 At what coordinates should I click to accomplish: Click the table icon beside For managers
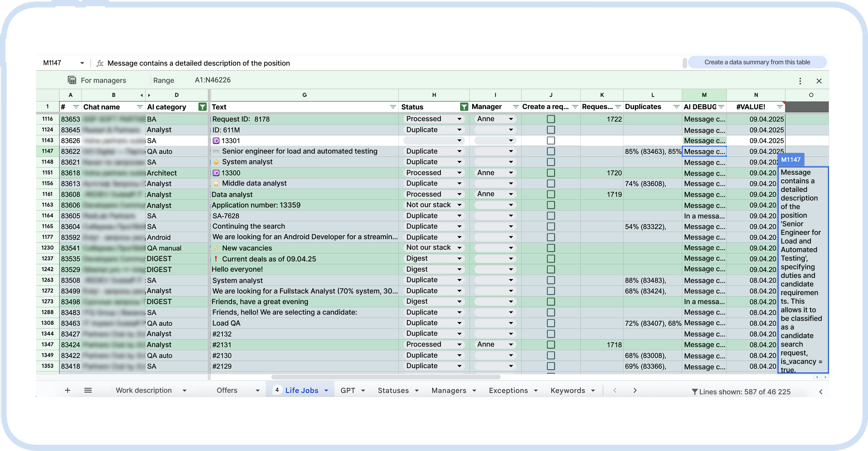click(x=72, y=80)
